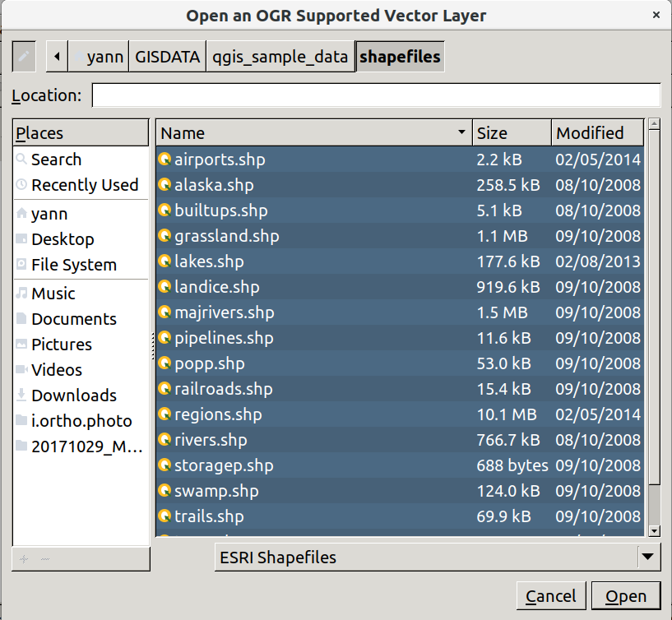The width and height of the screenshot is (672, 620).
Task: Sort the file list by Modified
Action: tap(597, 133)
